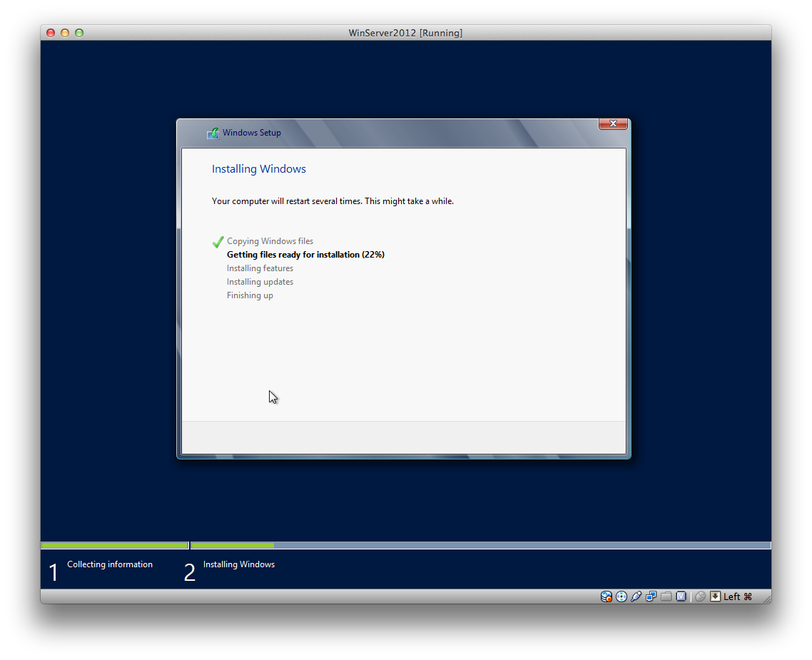Click the Windows Setup title icon

tap(213, 133)
